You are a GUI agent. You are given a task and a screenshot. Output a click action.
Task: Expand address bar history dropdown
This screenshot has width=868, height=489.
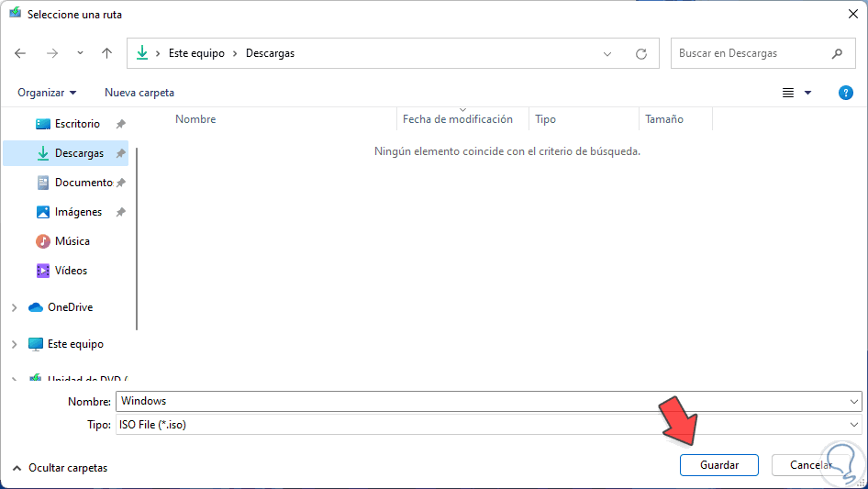tap(607, 54)
